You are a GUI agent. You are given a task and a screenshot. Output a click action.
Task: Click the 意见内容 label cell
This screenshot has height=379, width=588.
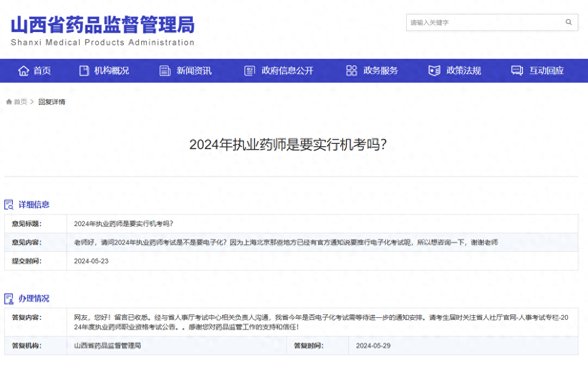35,242
